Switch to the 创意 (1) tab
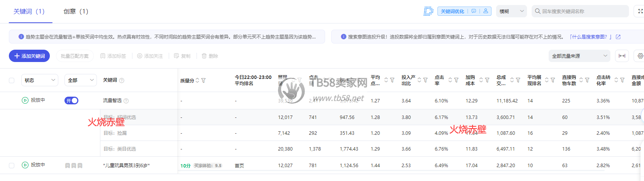644x181 pixels. coord(76,12)
